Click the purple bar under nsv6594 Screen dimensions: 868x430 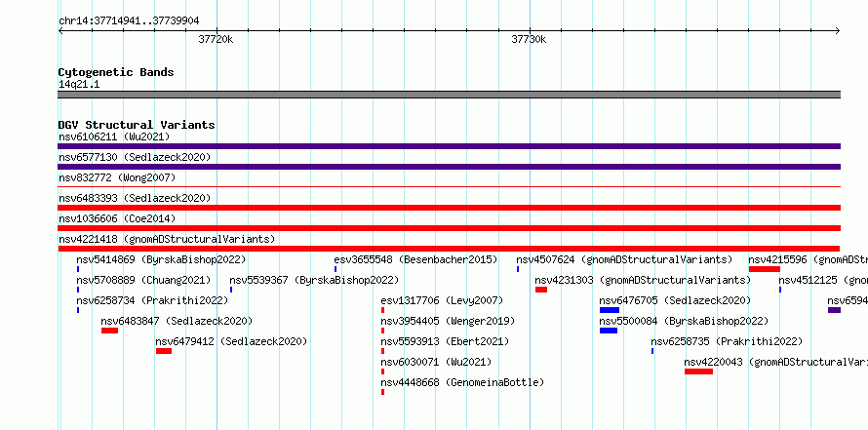pos(834,310)
